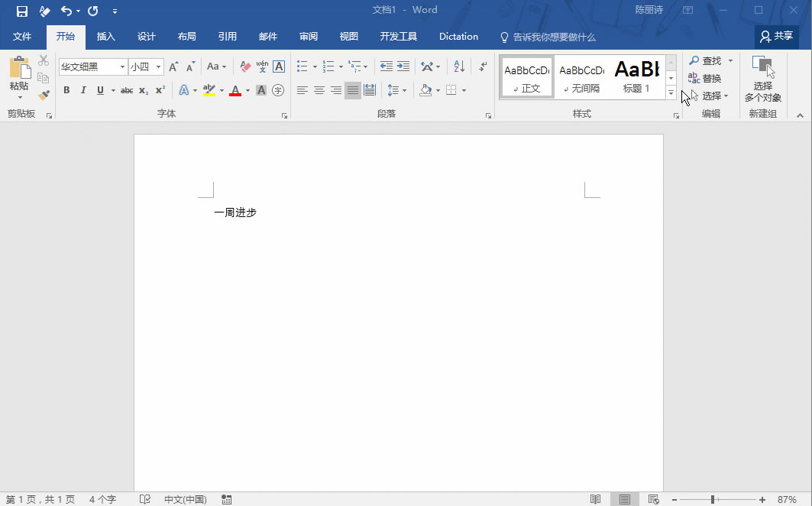Apply subscript formatting
Image resolution: width=812 pixels, height=506 pixels.
pyautogui.click(x=144, y=90)
